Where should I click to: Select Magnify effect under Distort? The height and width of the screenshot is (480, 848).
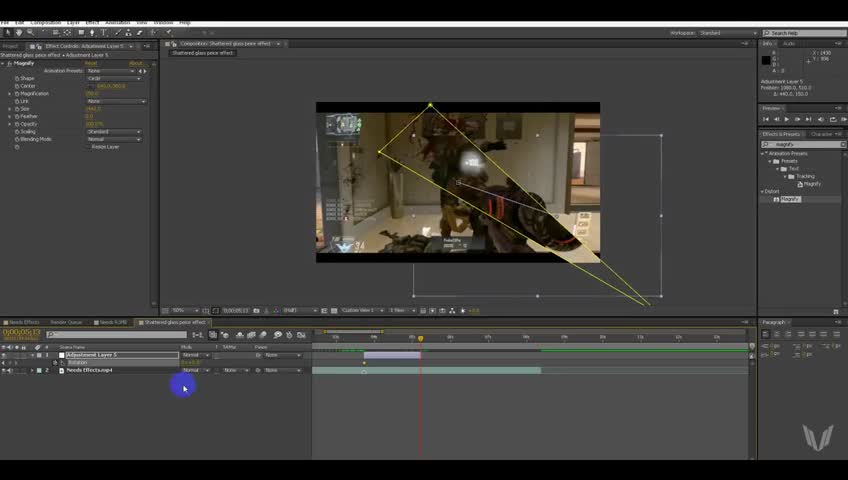(790, 199)
